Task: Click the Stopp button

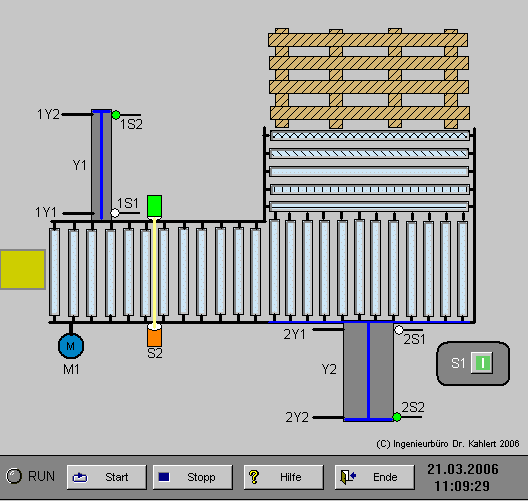Action: tap(193, 477)
